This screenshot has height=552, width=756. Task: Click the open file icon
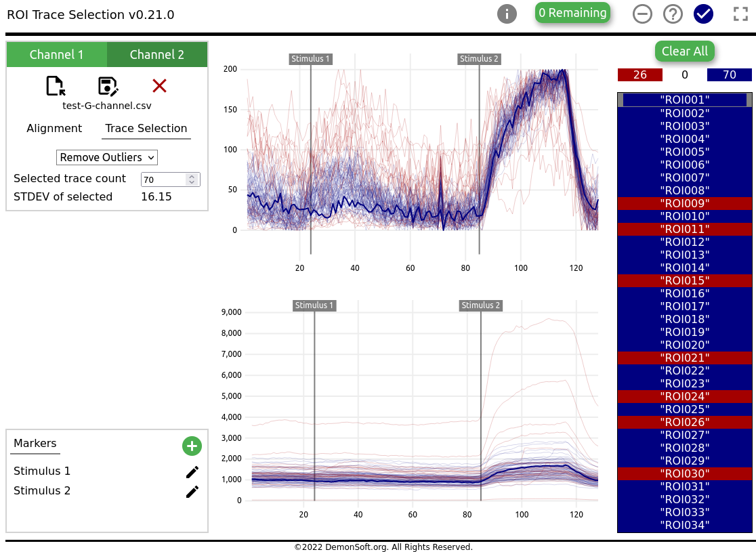click(x=56, y=86)
